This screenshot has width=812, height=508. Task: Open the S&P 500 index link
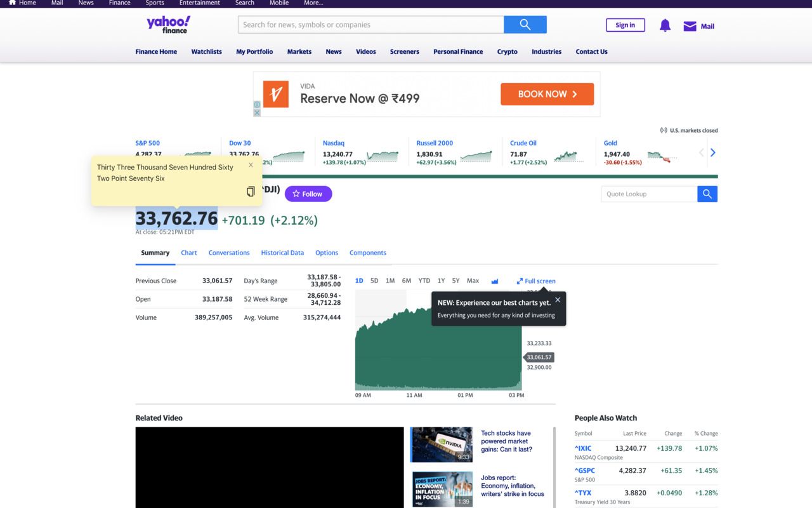pyautogui.click(x=148, y=143)
